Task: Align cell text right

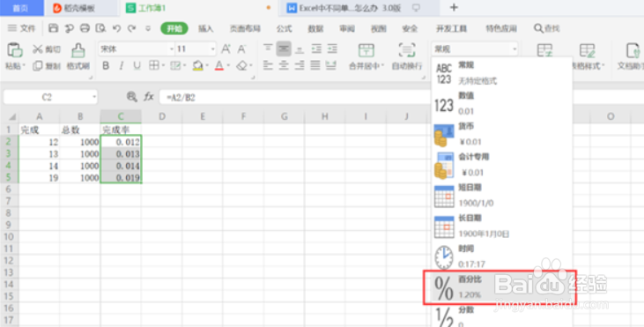Action: (300, 65)
